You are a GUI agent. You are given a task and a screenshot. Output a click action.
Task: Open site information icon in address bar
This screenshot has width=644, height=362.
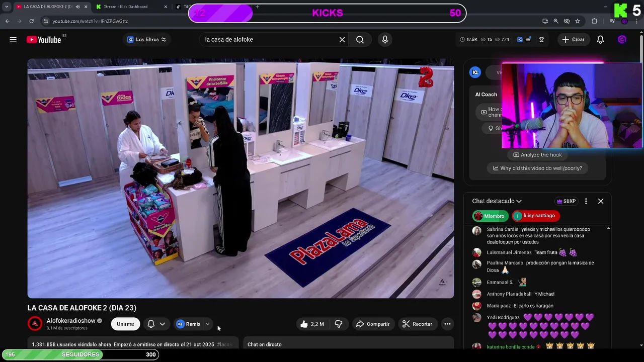46,21
